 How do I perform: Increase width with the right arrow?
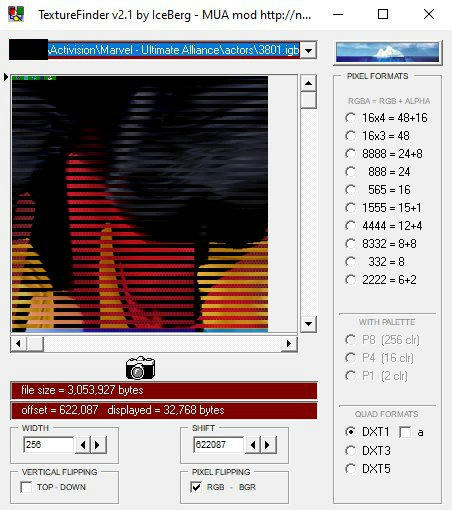pos(98,445)
